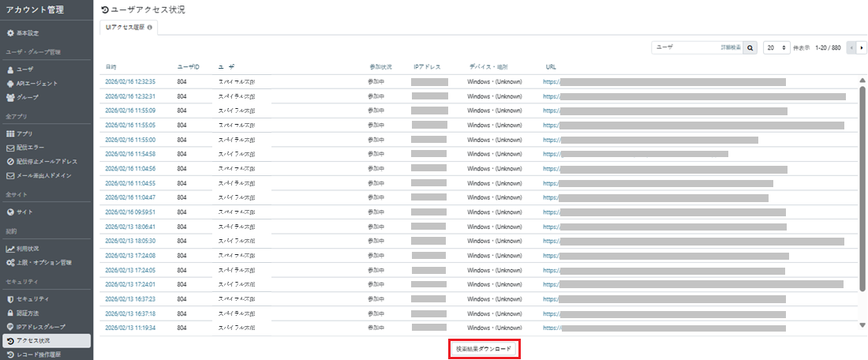868x360 pixels.
Task: Open 配信エラー envelope icon in sidebar
Action: (x=10, y=148)
